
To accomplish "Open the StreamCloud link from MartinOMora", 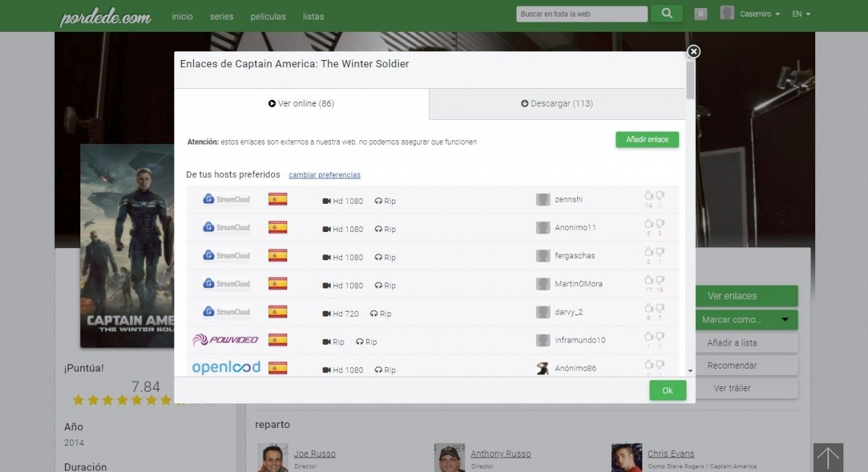I will pyautogui.click(x=226, y=284).
